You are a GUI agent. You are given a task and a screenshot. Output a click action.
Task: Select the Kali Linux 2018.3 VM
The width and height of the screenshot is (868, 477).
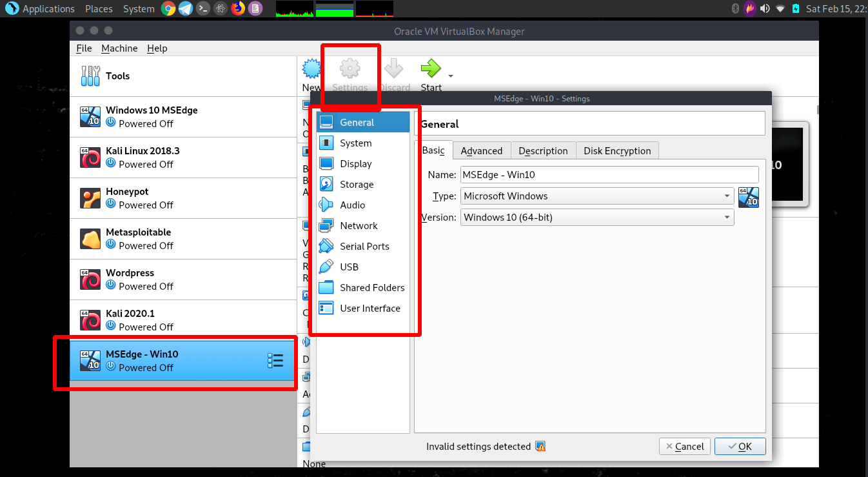(184, 157)
